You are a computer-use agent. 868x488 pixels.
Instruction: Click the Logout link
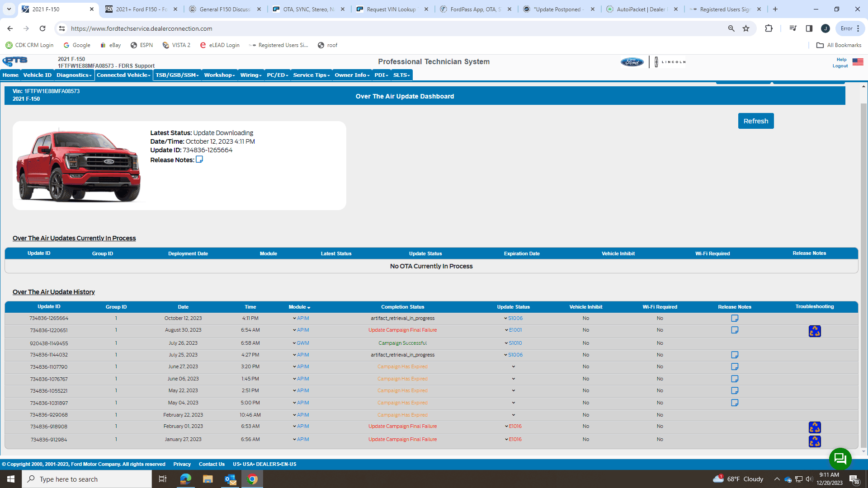coord(840,66)
